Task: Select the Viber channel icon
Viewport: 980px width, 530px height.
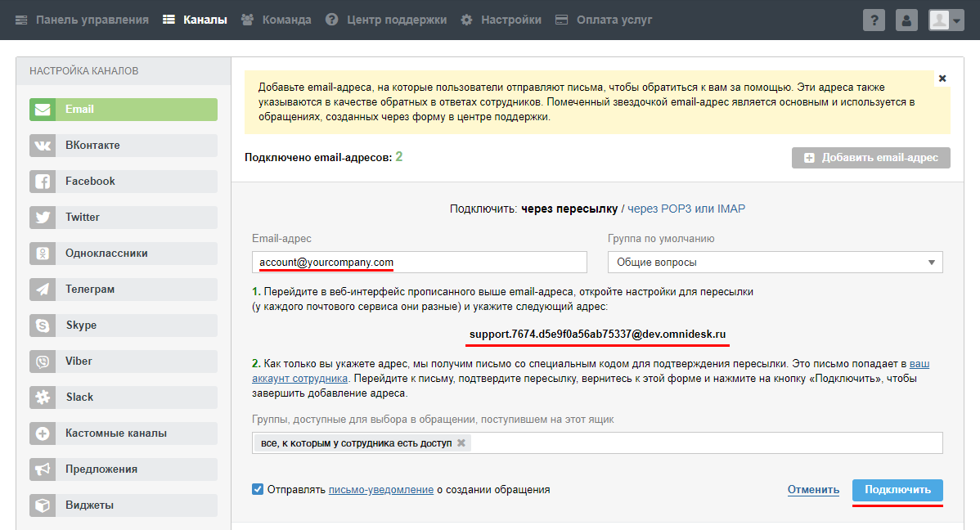Action: [42, 362]
